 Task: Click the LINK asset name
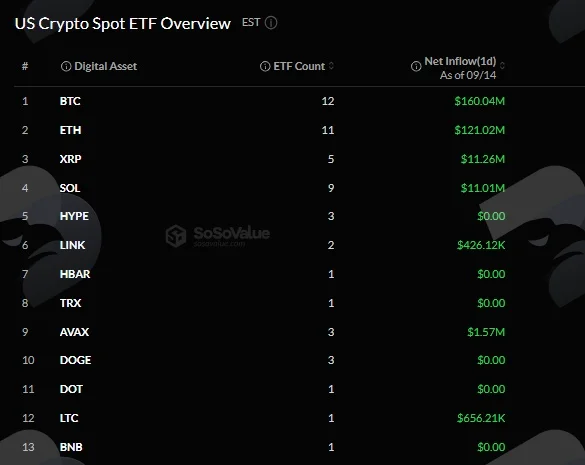[x=72, y=245]
